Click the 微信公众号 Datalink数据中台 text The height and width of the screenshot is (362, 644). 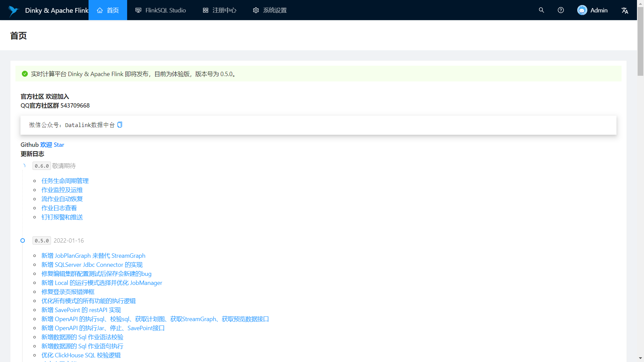[x=72, y=125]
